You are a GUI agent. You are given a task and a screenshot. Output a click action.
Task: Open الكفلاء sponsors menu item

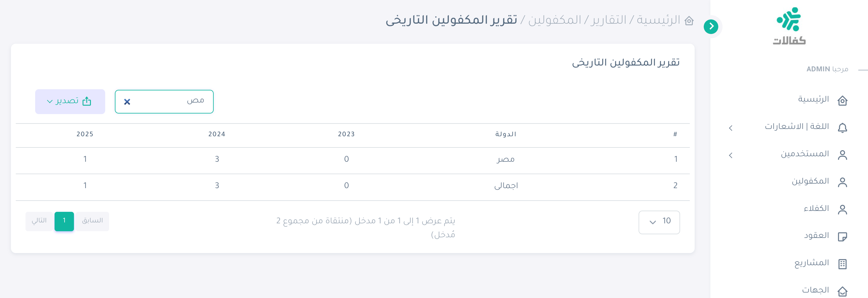816,208
